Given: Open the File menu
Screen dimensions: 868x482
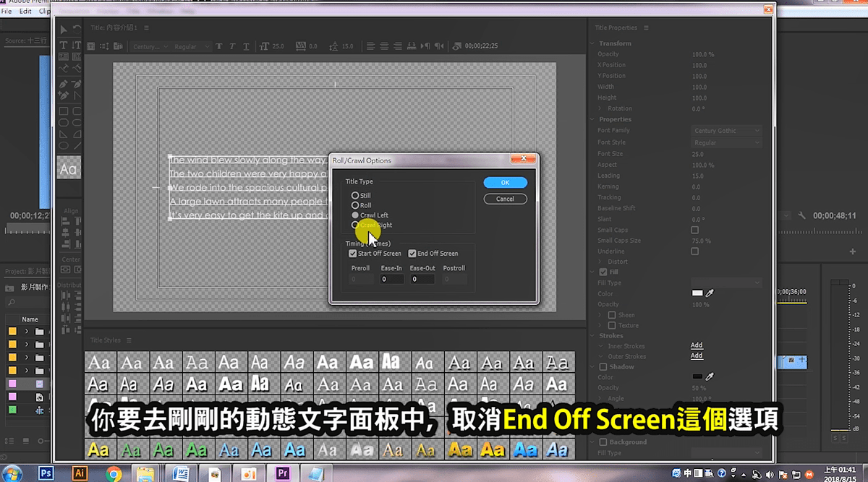Looking at the screenshot, I should click(x=7, y=12).
